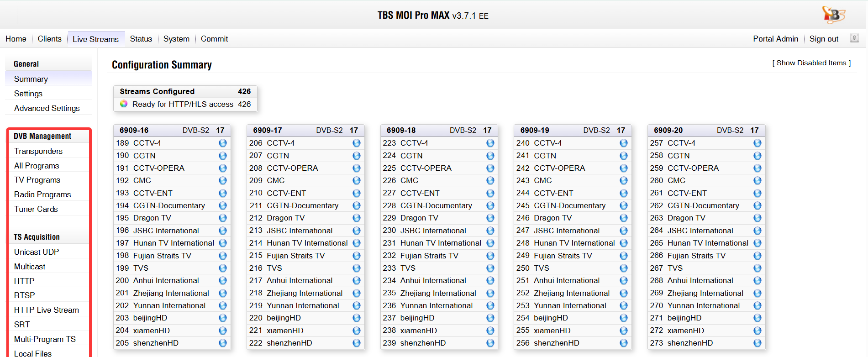This screenshot has height=357, width=868.
Task: Click the colorful Ready for HTTP/HLS icon
Action: [124, 104]
